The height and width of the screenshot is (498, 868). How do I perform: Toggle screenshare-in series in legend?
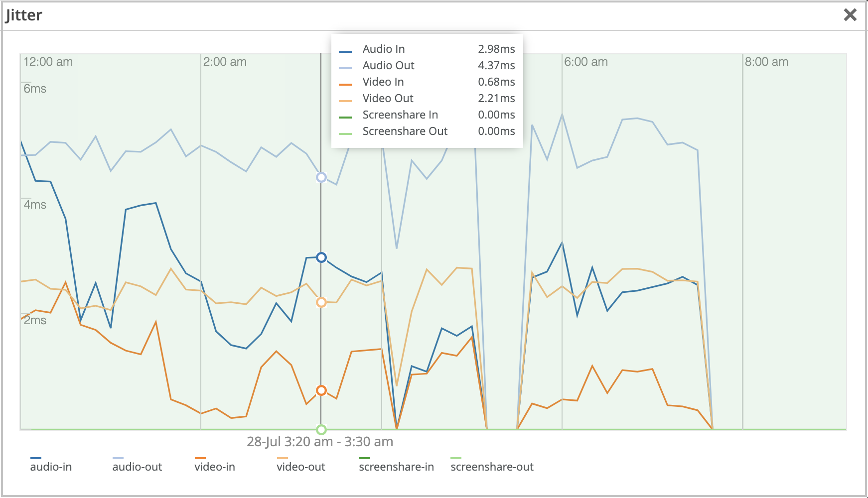point(396,467)
